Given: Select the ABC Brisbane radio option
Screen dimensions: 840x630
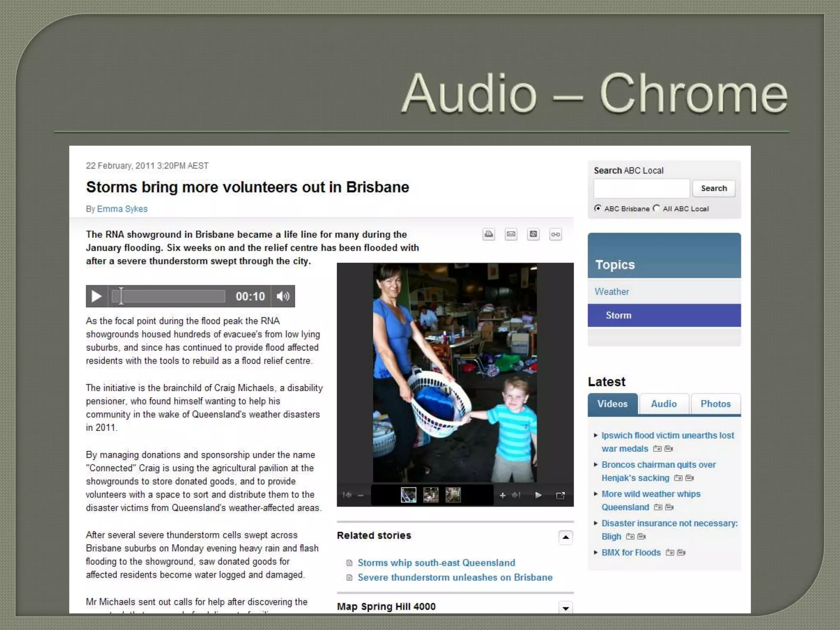Looking at the screenshot, I should pyautogui.click(x=598, y=208).
